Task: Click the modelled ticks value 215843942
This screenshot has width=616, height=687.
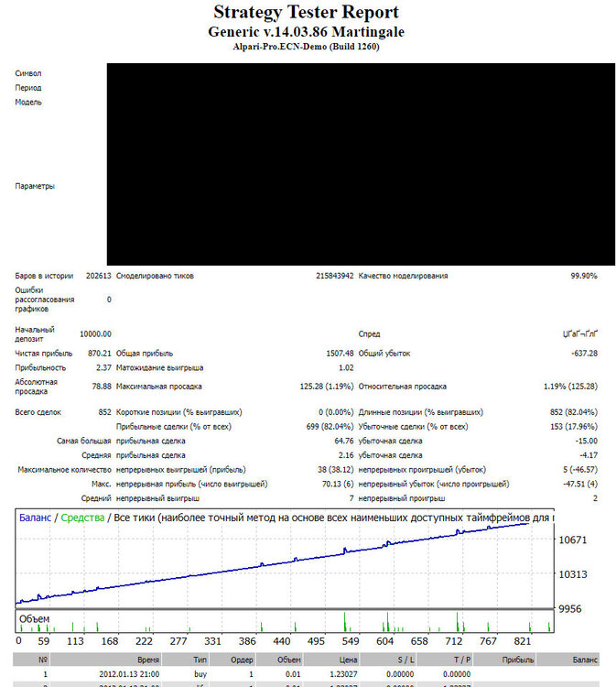Action: [x=334, y=276]
